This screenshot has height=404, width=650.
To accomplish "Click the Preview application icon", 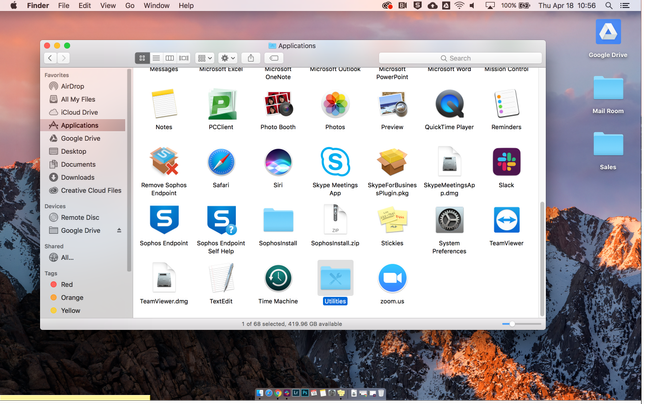I will click(x=392, y=104).
